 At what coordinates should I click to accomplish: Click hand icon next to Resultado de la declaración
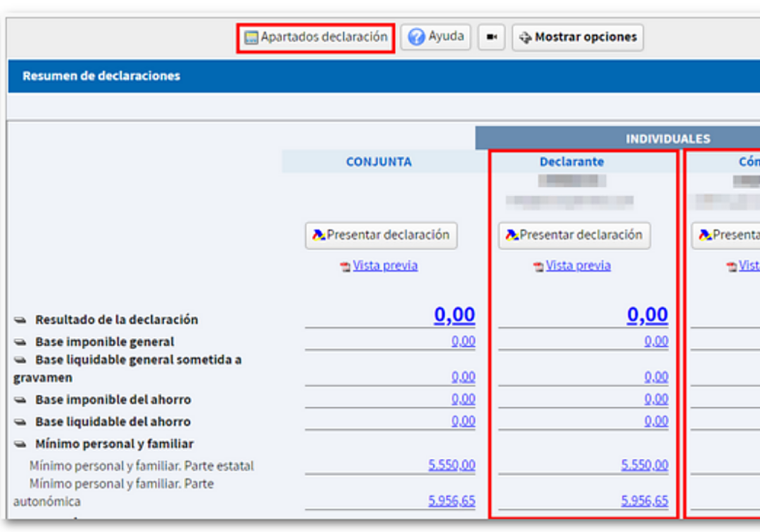[20, 320]
